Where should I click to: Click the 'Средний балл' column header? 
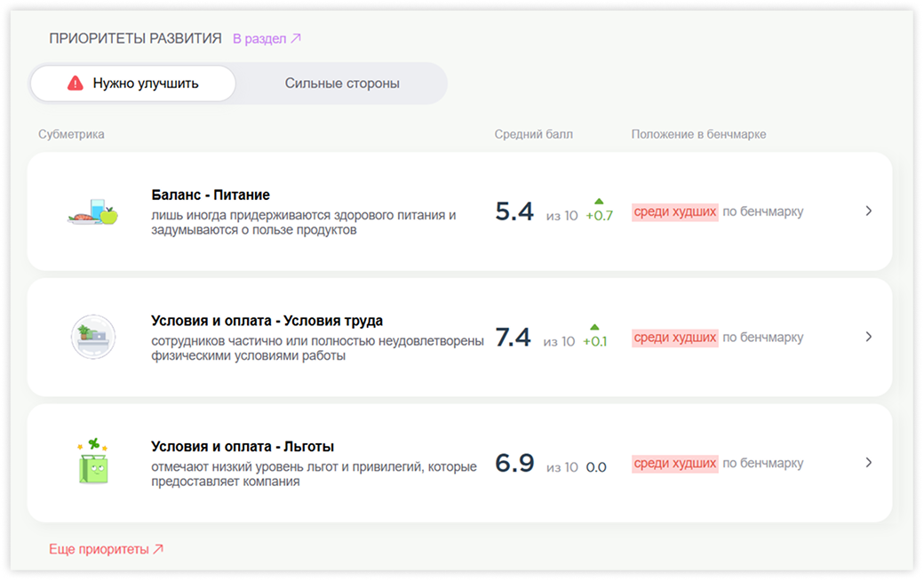533,134
